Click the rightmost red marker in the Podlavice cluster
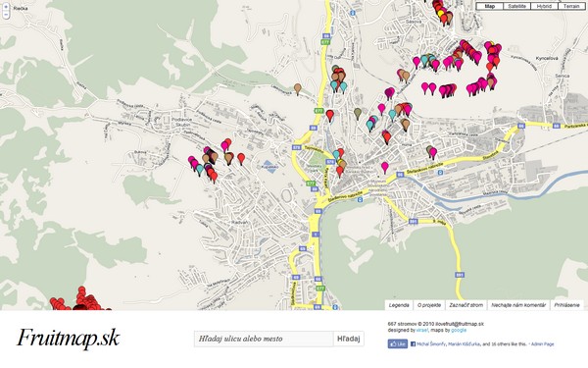 coord(241,158)
